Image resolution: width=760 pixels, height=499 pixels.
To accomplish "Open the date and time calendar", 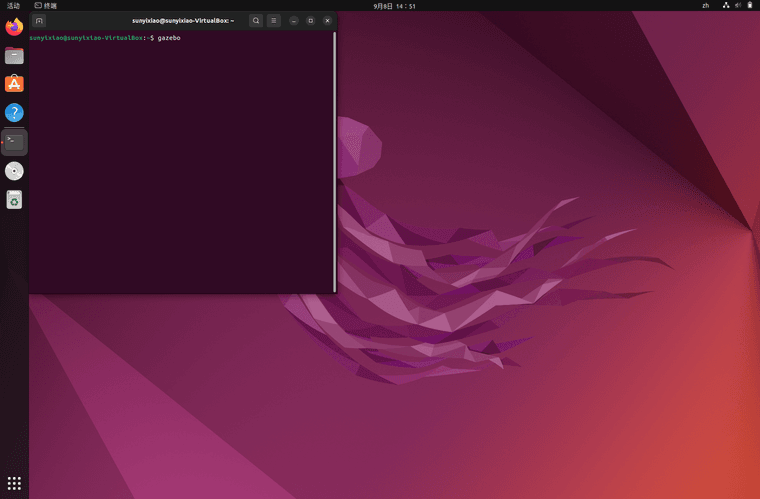I will coord(394,6).
